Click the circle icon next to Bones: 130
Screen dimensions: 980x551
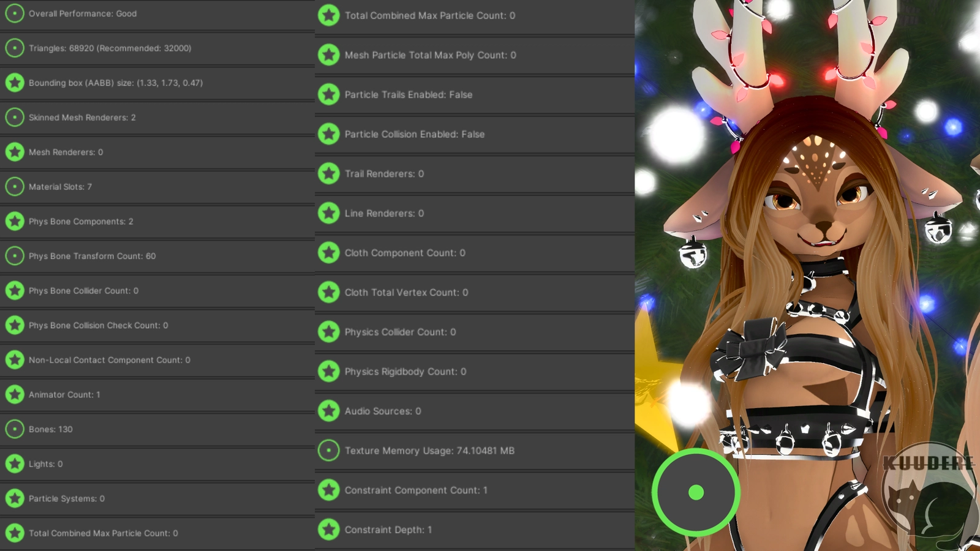click(x=15, y=429)
